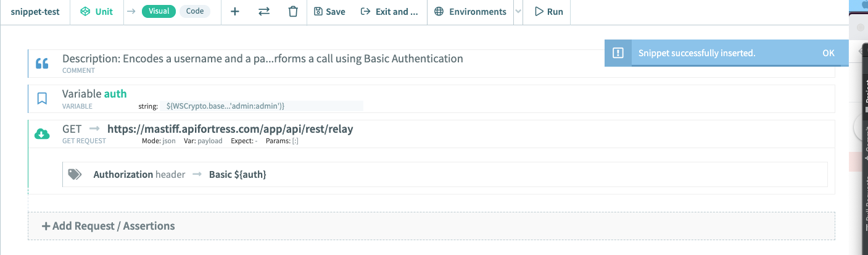Expand the dropdown arrow next to Environments

point(518,12)
